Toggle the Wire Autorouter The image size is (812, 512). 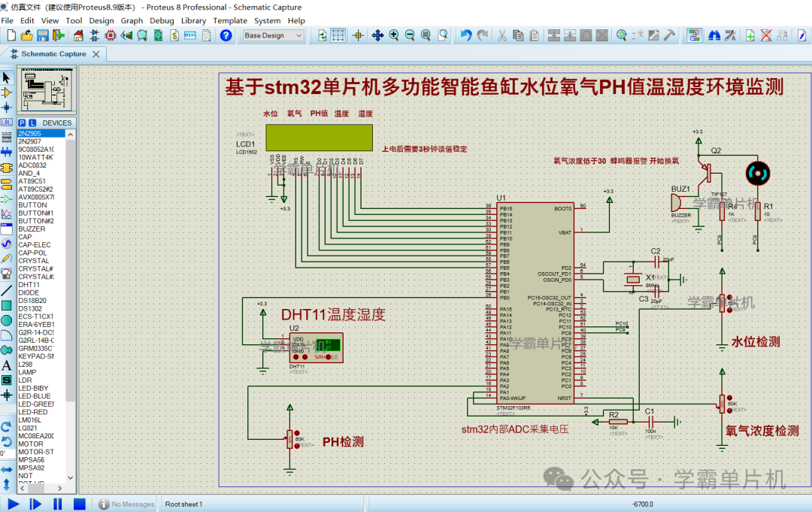pos(694,35)
